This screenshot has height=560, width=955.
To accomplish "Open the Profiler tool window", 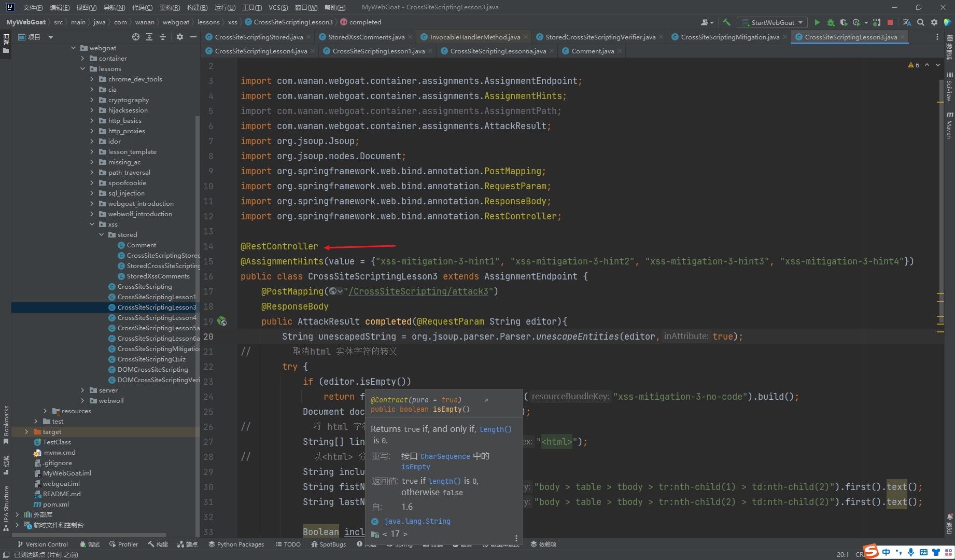I will point(123,544).
